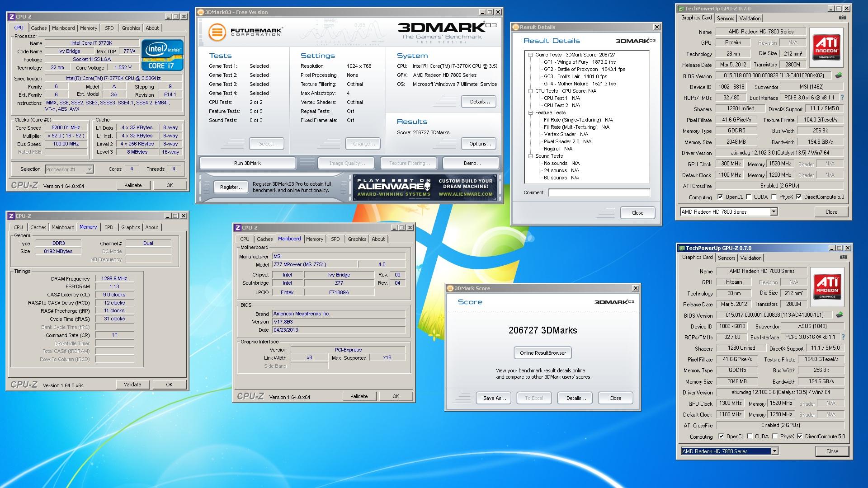The image size is (868, 488).
Task: Toggle the CUDA checkbox in the ASUS GPU-Z window
Action: coord(750,436)
